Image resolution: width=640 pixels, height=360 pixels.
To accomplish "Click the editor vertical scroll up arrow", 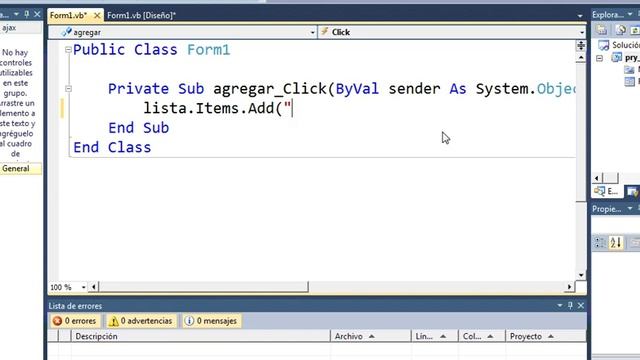I will click(x=581, y=58).
